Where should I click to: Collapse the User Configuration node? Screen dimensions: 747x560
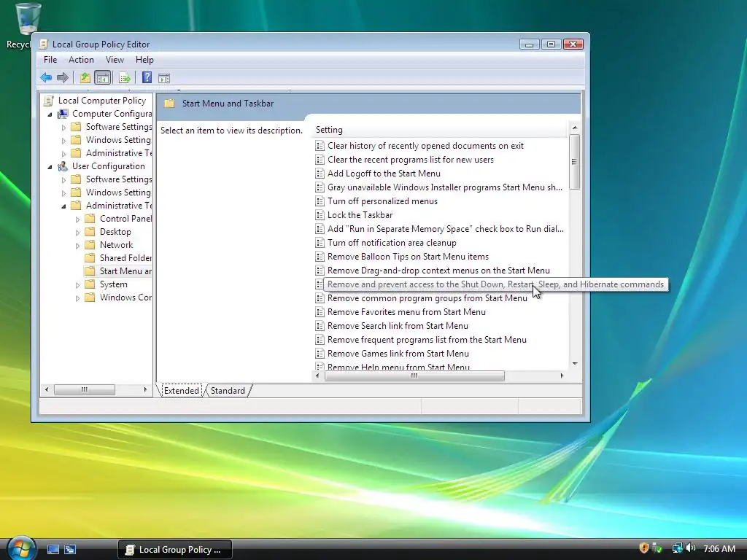(x=50, y=167)
